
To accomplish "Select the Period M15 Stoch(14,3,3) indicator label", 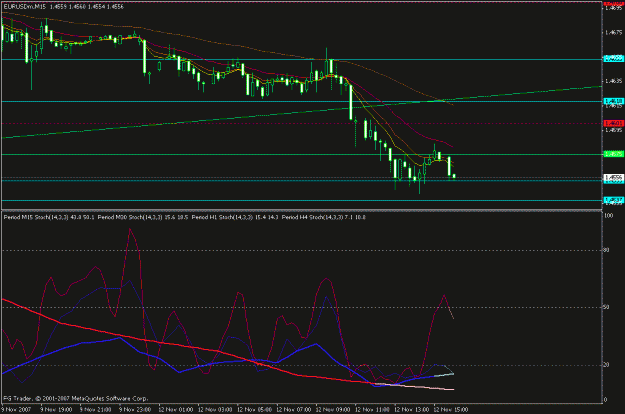I will (x=49, y=217).
